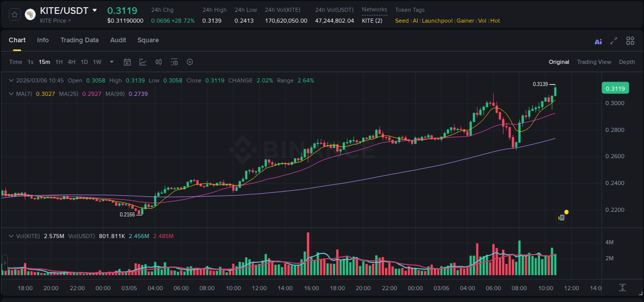Select the line chart style icon
The image size is (644, 302).
click(143, 62)
